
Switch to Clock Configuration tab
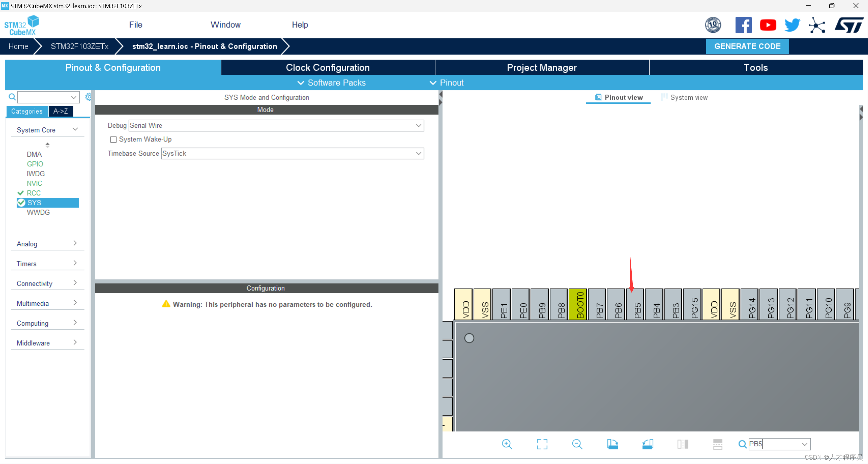pyautogui.click(x=328, y=67)
